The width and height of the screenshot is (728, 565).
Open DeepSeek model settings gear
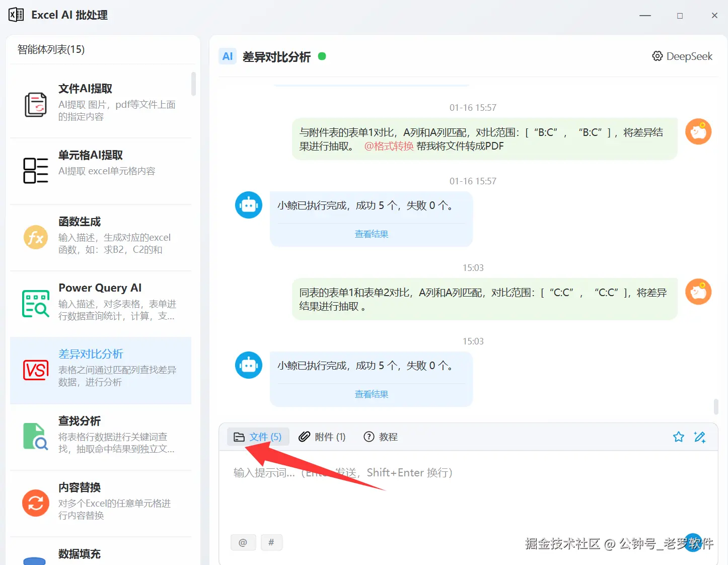point(658,56)
